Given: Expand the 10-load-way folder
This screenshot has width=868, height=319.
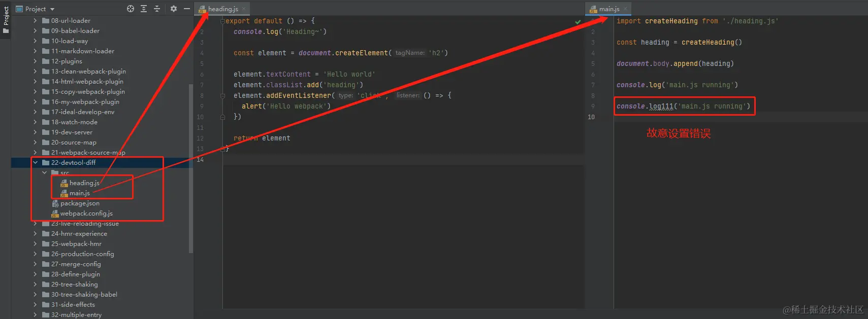Looking at the screenshot, I should (35, 41).
